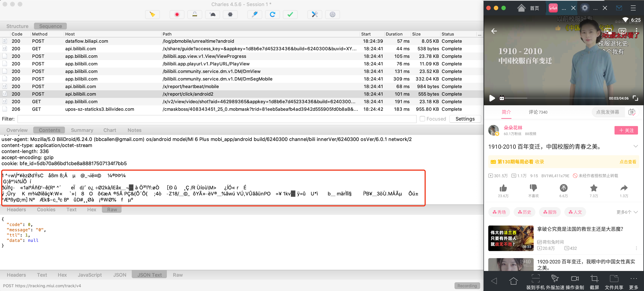The height and width of the screenshot is (291, 644).
Task: Click the breakpoints hexagon icon
Action: click(x=230, y=15)
